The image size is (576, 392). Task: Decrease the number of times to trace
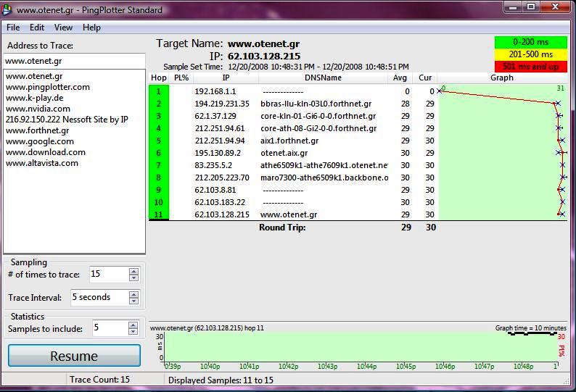pos(133,278)
